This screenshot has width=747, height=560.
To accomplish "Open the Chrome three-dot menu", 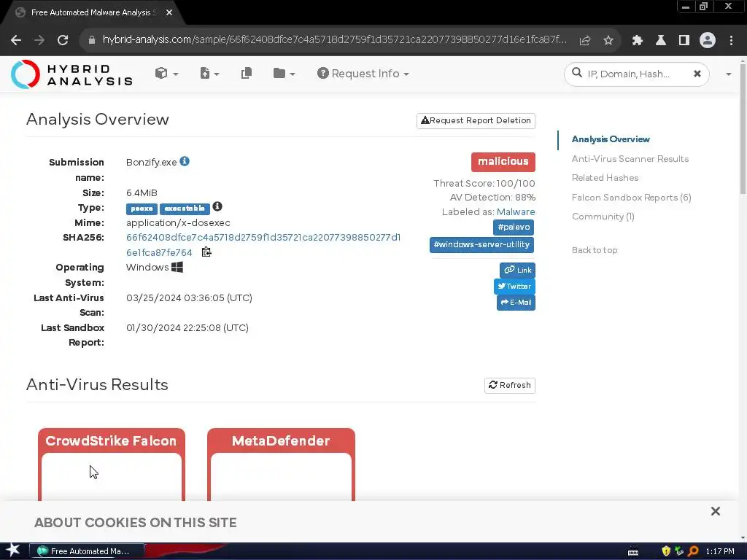I will 731,41.
